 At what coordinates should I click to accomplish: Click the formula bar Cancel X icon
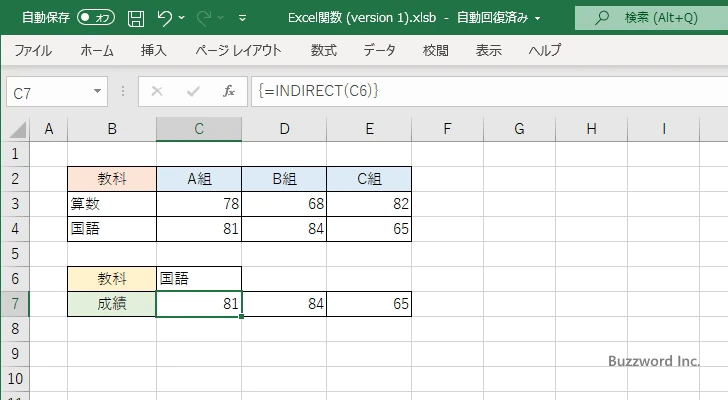pos(157,91)
